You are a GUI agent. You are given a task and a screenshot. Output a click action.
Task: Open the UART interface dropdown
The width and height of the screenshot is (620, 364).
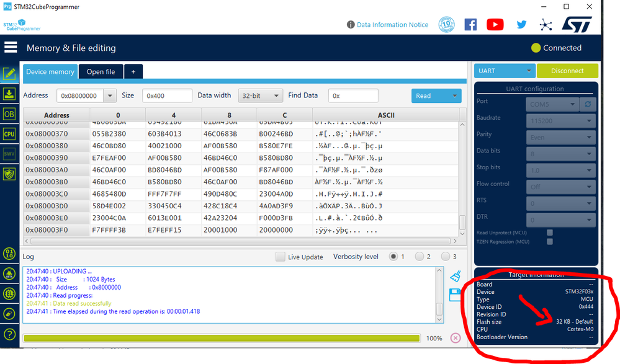pos(505,71)
